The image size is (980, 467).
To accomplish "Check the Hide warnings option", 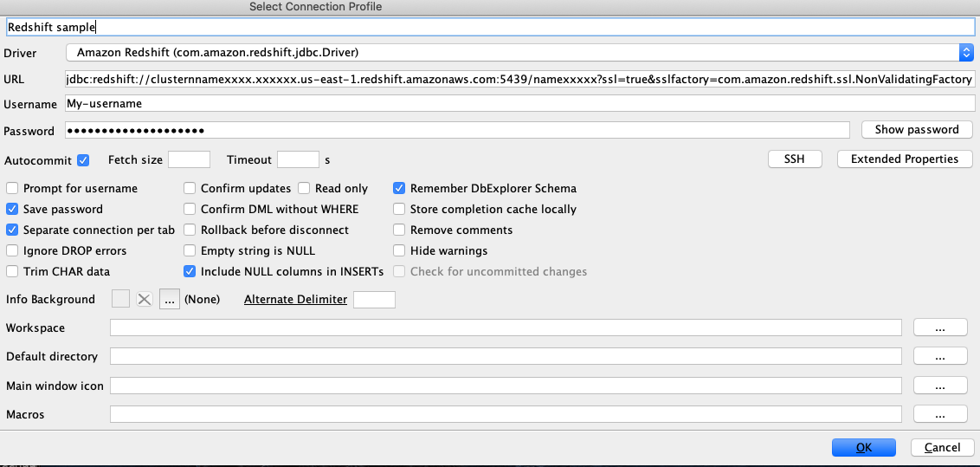I will coord(399,250).
